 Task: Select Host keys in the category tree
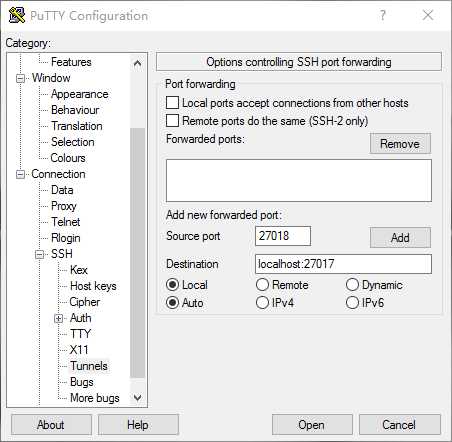pyautogui.click(x=93, y=286)
